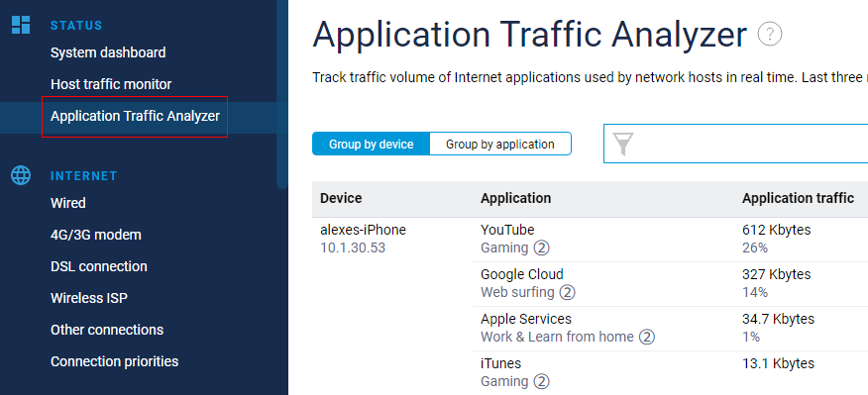Open Host traffic monitor page
The height and width of the screenshot is (395, 868).
(x=111, y=85)
